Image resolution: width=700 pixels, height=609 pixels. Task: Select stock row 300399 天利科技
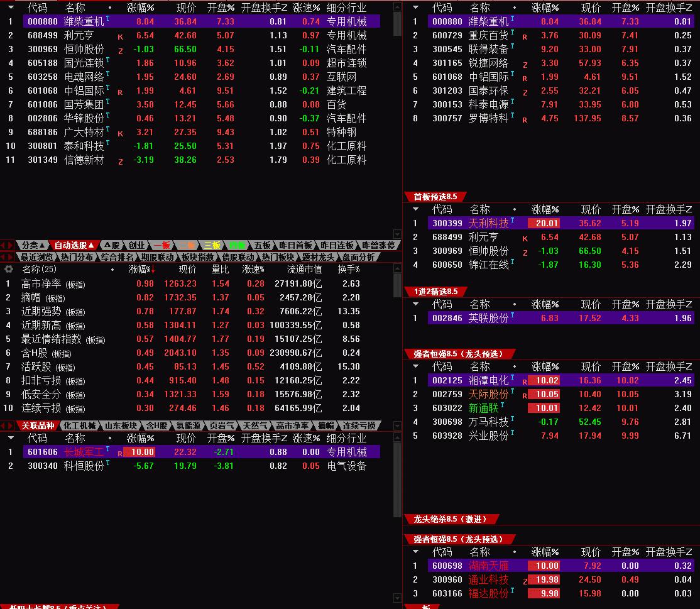561,223
